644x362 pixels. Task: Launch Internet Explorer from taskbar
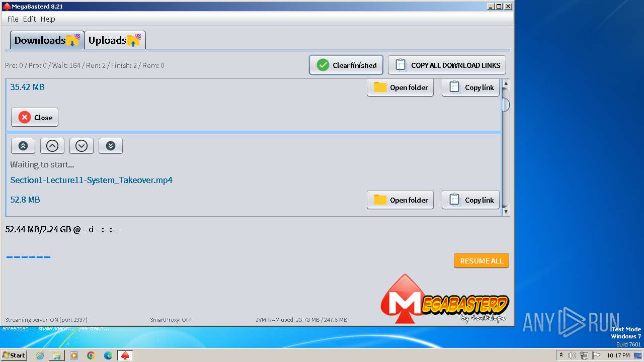40,355
